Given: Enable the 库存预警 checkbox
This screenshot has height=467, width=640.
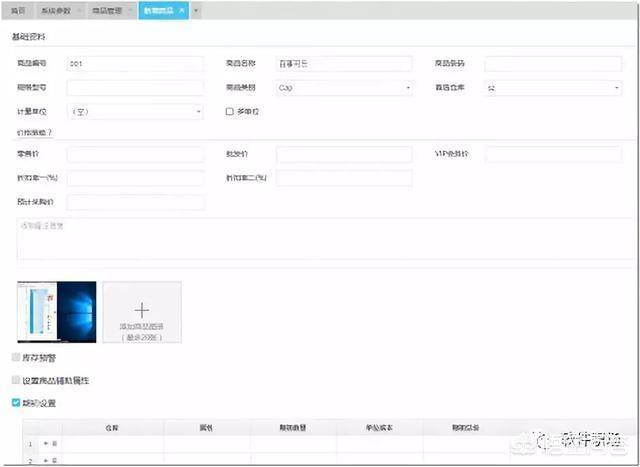Looking at the screenshot, I should [15, 356].
